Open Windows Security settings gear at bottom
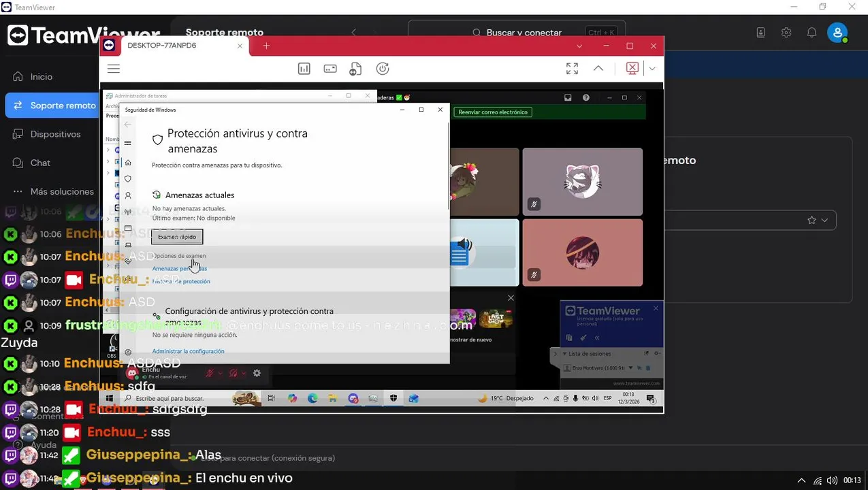Image resolution: width=868 pixels, height=490 pixels. click(x=128, y=353)
